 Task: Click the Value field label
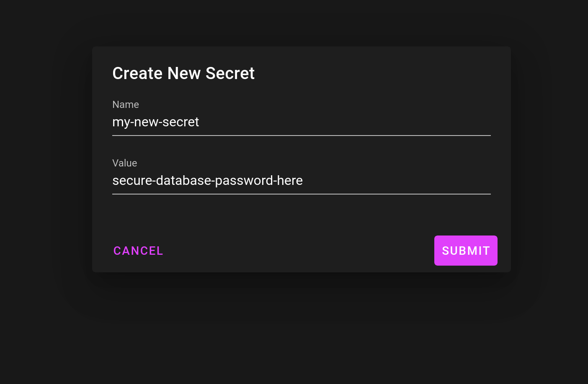(125, 163)
